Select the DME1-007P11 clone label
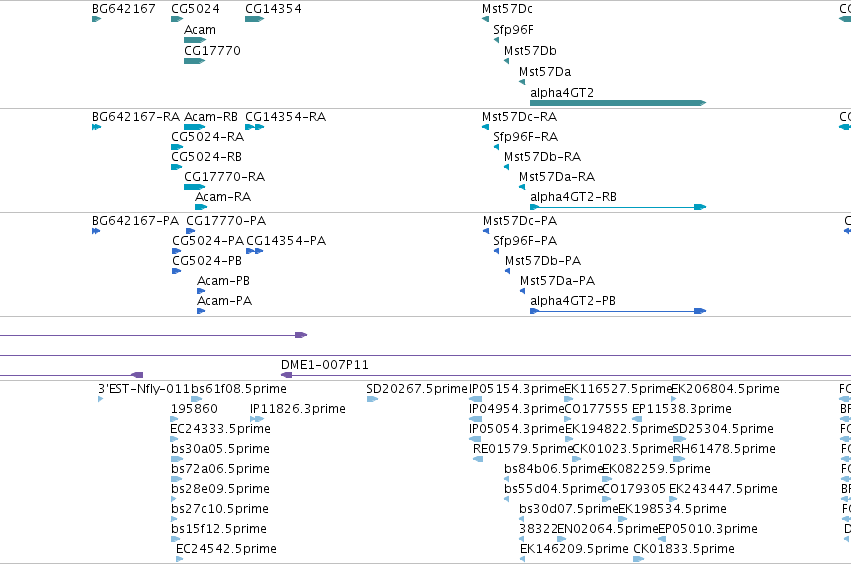 [325, 365]
